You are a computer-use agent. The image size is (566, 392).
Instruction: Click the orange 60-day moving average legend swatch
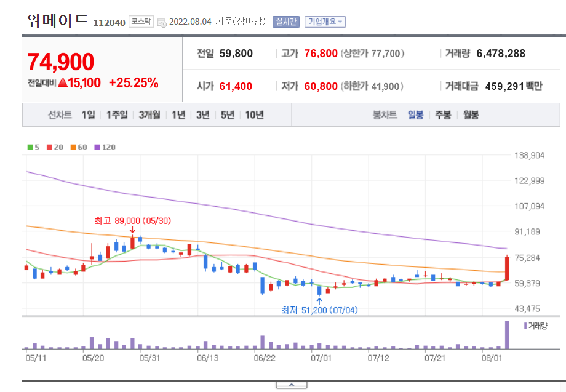tap(73, 147)
